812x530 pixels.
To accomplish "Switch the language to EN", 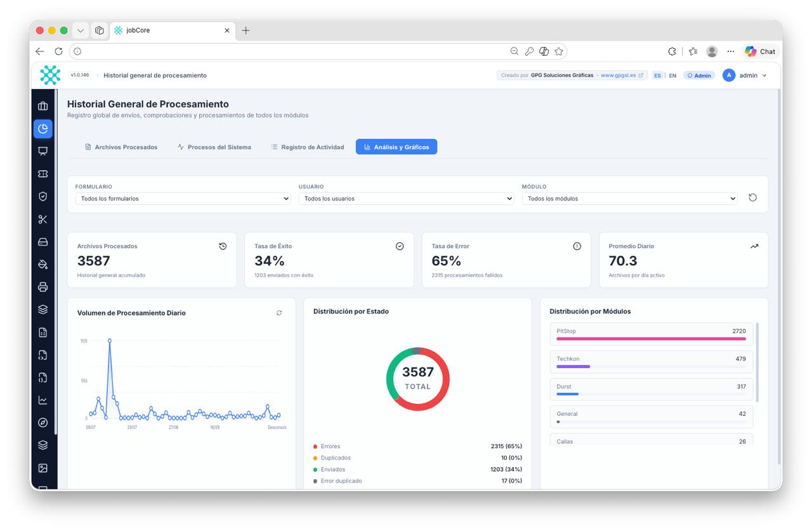I will pos(672,76).
